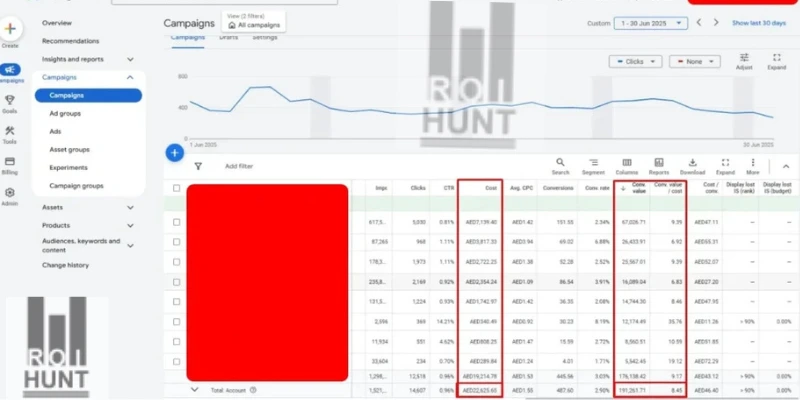
Task: Open Segment icon in table toolbar
Action: [x=593, y=162]
